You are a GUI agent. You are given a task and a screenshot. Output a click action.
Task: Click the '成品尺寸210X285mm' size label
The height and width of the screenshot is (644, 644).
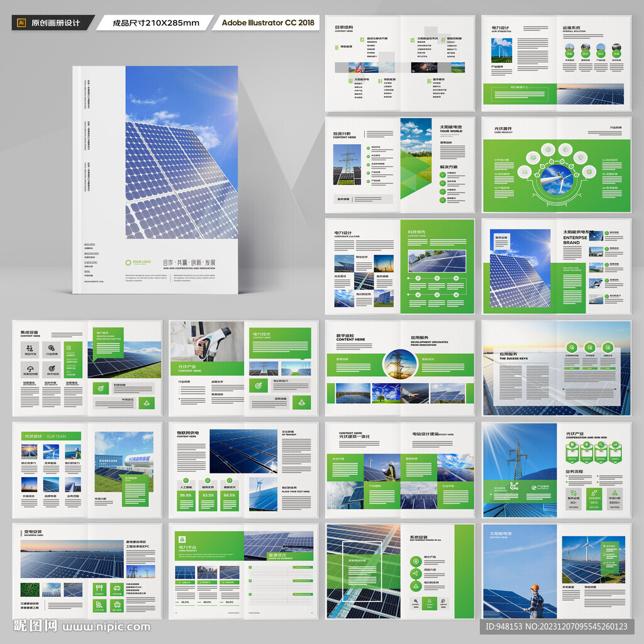click(156, 23)
